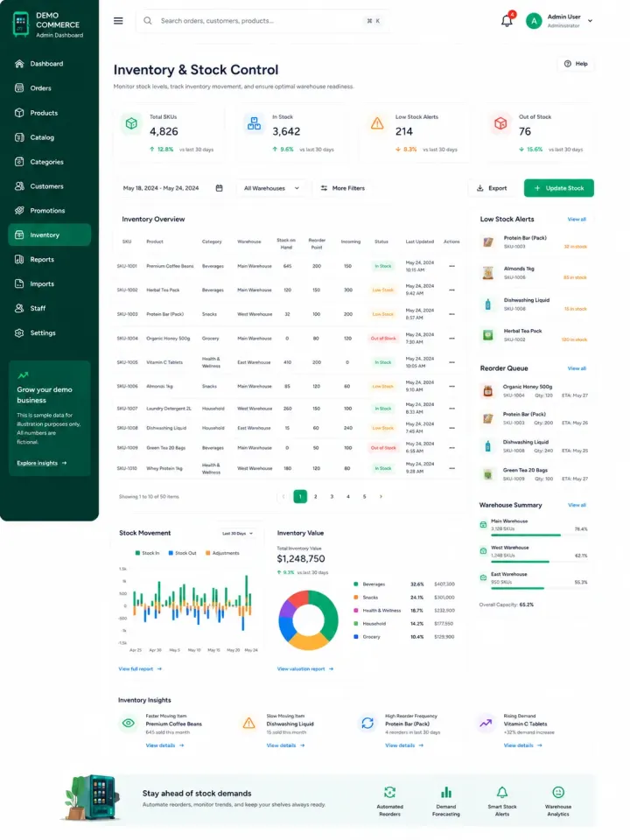Open the date range May 18 - May 24 picker

[172, 188]
